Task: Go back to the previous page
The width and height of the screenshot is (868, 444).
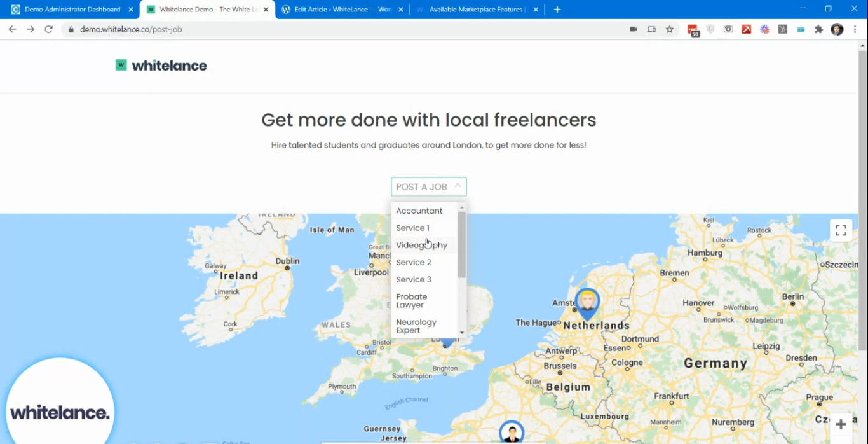Action: pyautogui.click(x=12, y=29)
